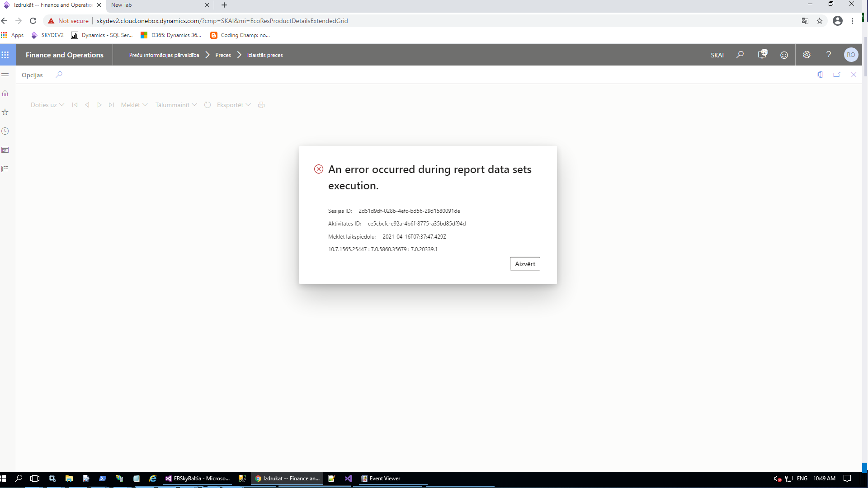Open Event Viewer from taskbar
868x488 pixels.
coord(381,479)
